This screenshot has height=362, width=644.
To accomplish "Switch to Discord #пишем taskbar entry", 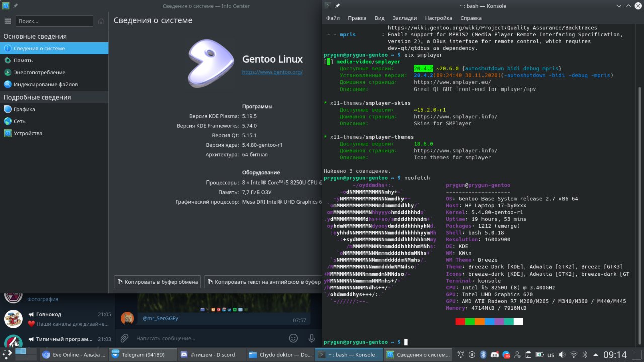I will [x=211, y=354].
